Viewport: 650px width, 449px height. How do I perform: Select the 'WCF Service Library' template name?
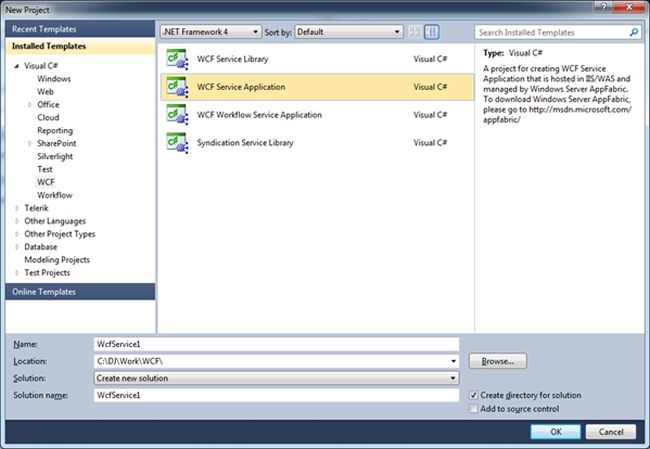coord(233,59)
